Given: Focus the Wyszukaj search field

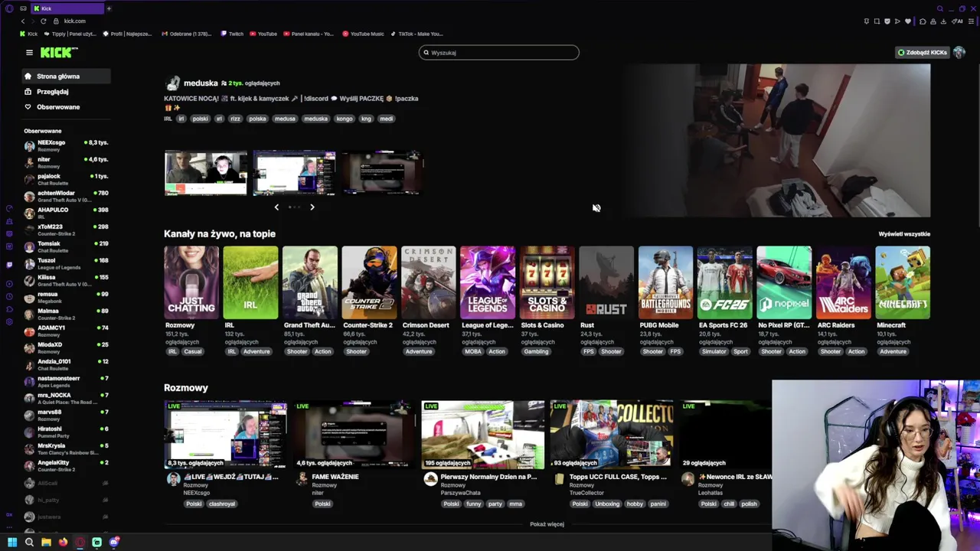Looking at the screenshot, I should pos(499,52).
